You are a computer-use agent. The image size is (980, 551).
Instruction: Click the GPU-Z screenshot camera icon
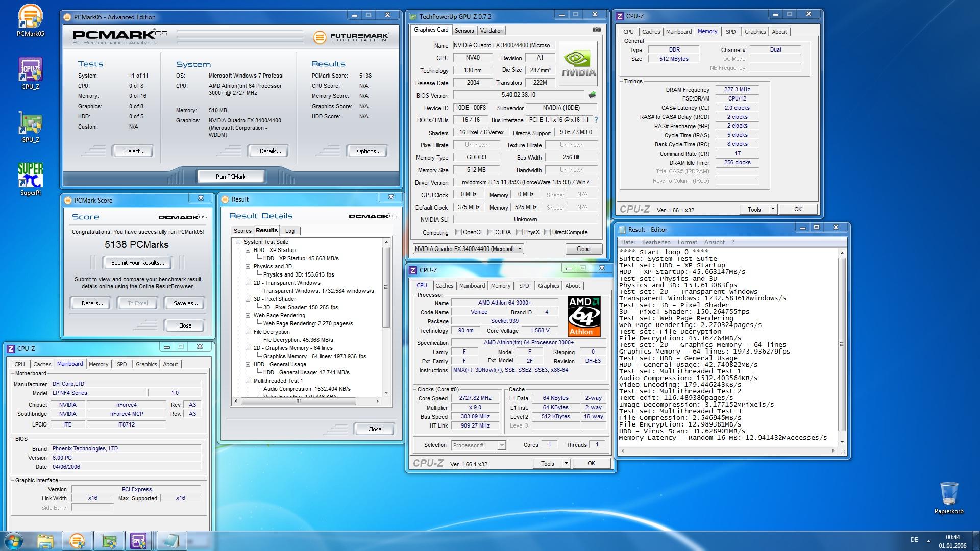click(596, 30)
